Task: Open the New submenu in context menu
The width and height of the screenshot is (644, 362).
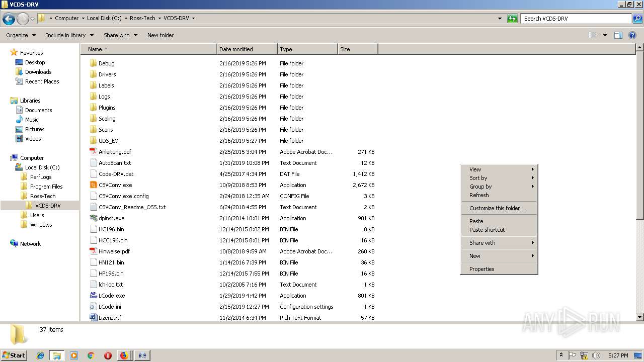Action: tap(499, 256)
